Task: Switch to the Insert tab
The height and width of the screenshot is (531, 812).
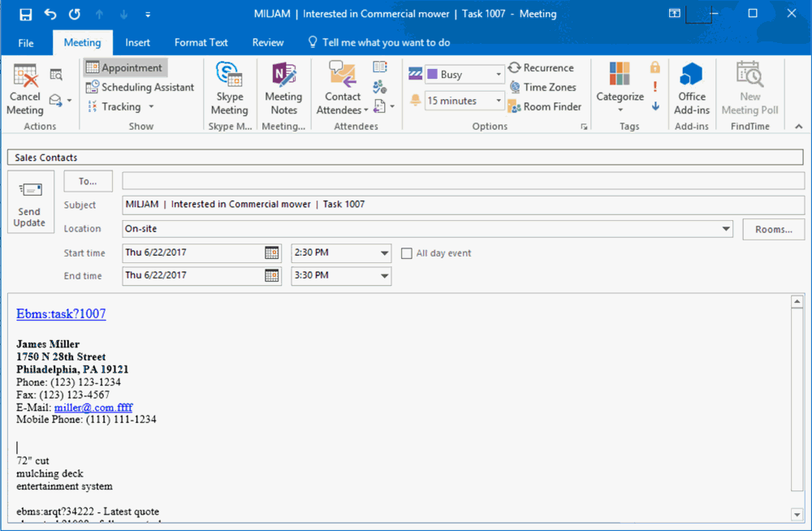Action: click(x=137, y=42)
